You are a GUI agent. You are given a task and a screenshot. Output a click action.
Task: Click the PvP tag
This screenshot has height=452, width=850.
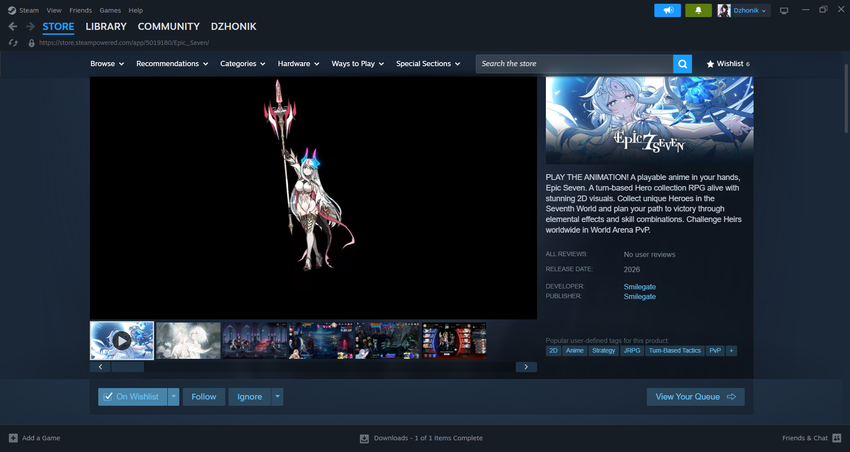(715, 351)
